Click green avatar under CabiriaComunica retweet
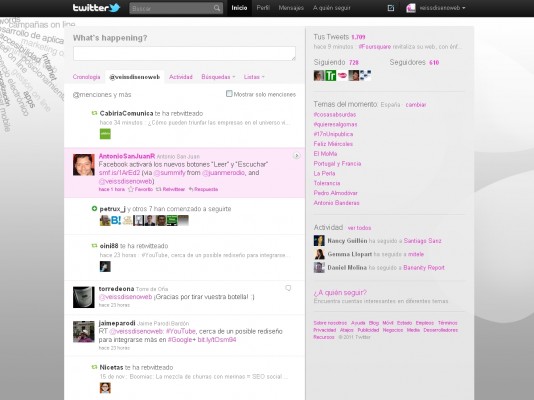This screenshot has height=400, width=534. pyautogui.click(x=105, y=134)
